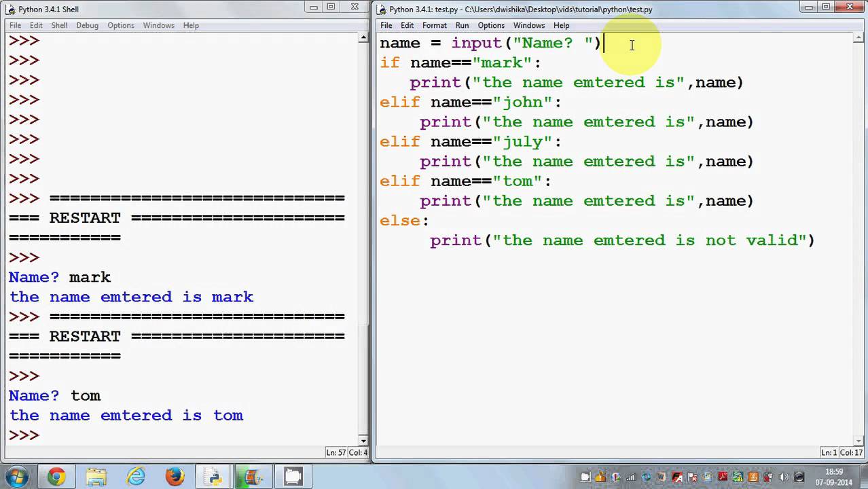868x489 pixels.
Task: Click the Python icon in test.py title bar
Action: [382, 9]
